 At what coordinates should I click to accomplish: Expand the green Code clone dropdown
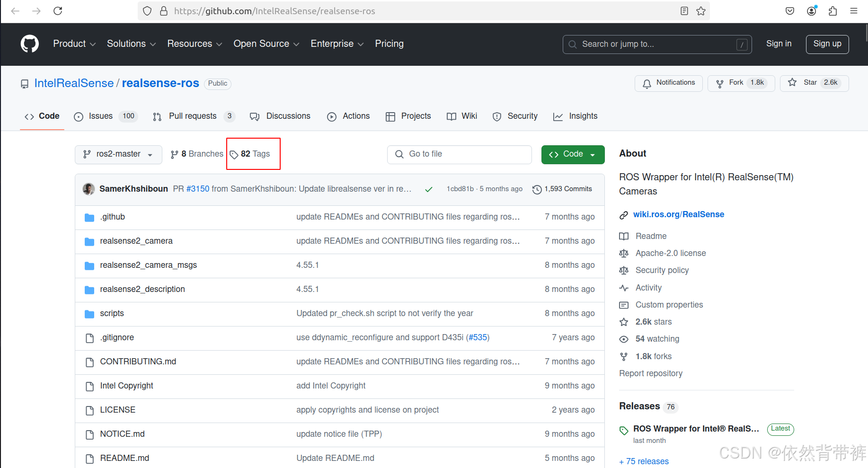click(x=573, y=155)
